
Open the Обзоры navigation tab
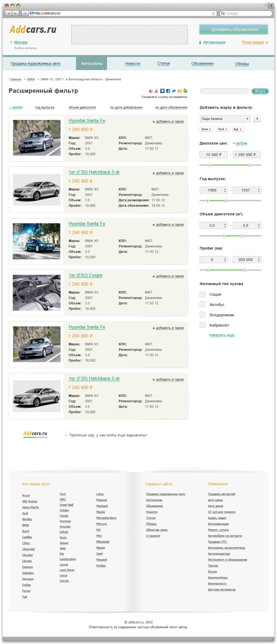pyautogui.click(x=242, y=64)
